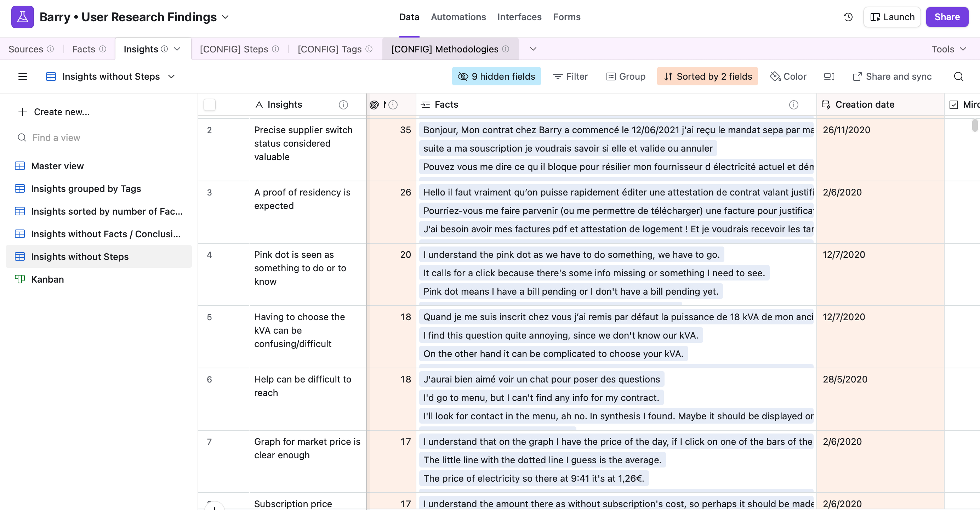Click the 'A proof of residency is expected' cell
Screen dimensions: 980x510
307,212
